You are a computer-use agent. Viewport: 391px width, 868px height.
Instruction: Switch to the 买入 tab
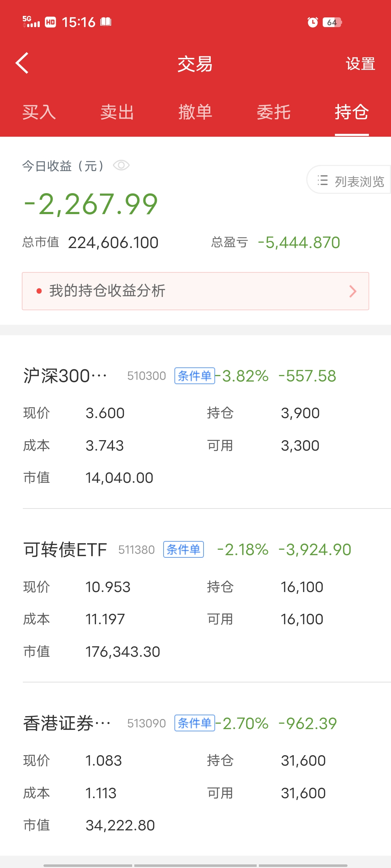pos(39,112)
